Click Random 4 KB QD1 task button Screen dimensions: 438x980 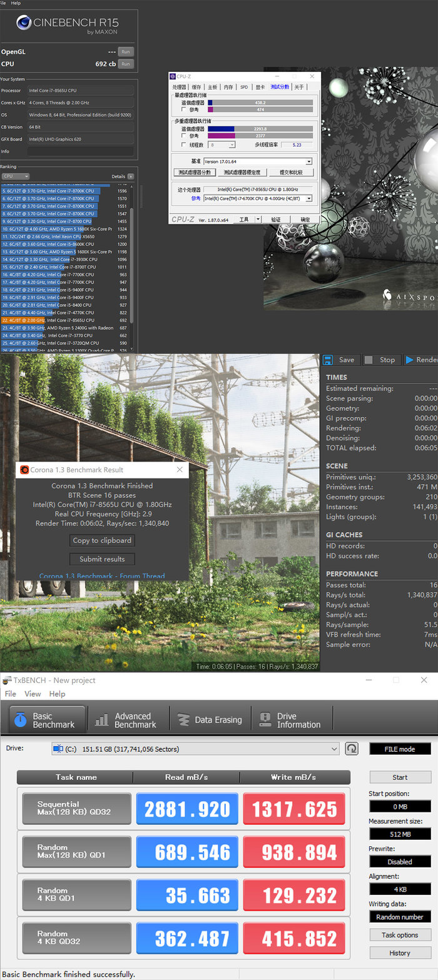(x=76, y=895)
